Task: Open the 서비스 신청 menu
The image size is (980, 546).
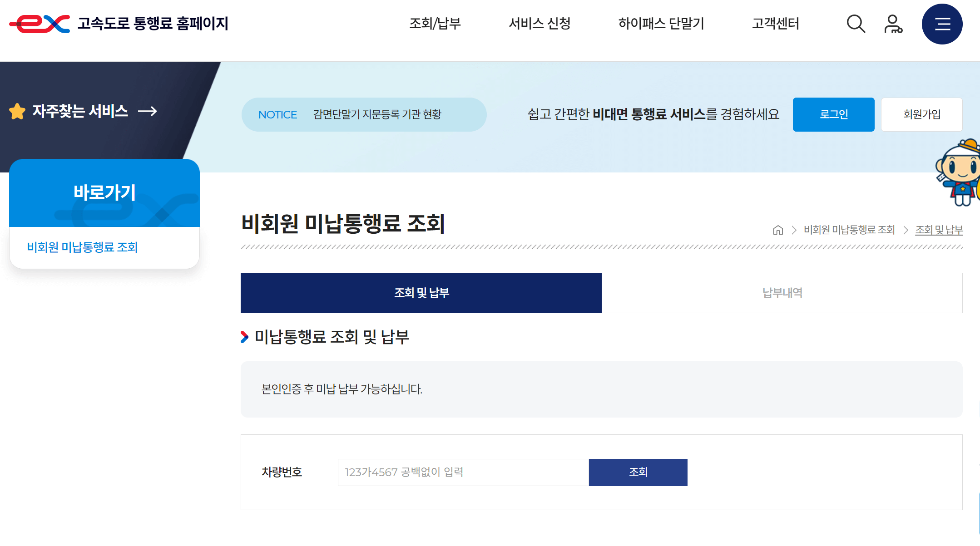Action: 540,24
